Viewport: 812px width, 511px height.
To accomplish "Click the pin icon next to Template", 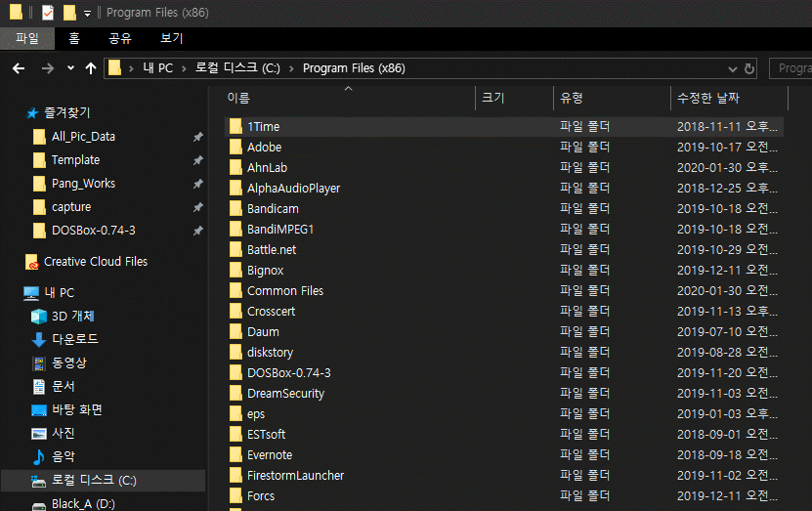I will tap(197, 160).
